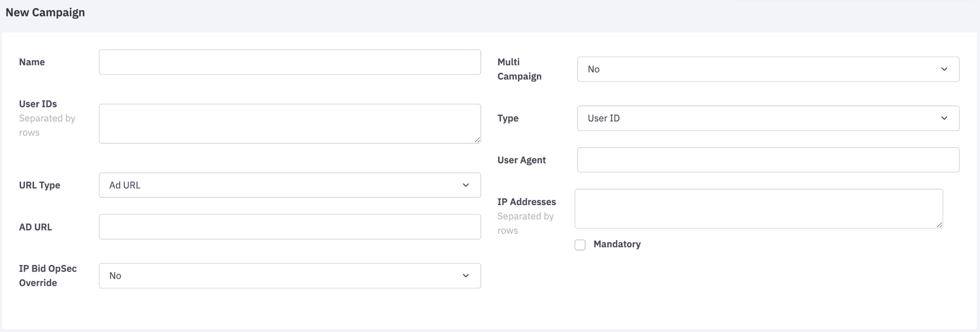Click the User IDs label
The image size is (980, 332).
point(38,104)
